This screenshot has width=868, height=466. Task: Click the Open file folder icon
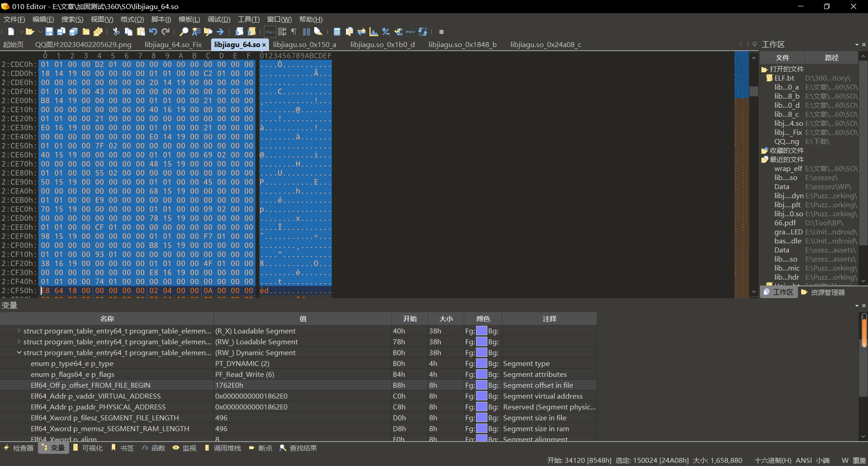point(30,32)
